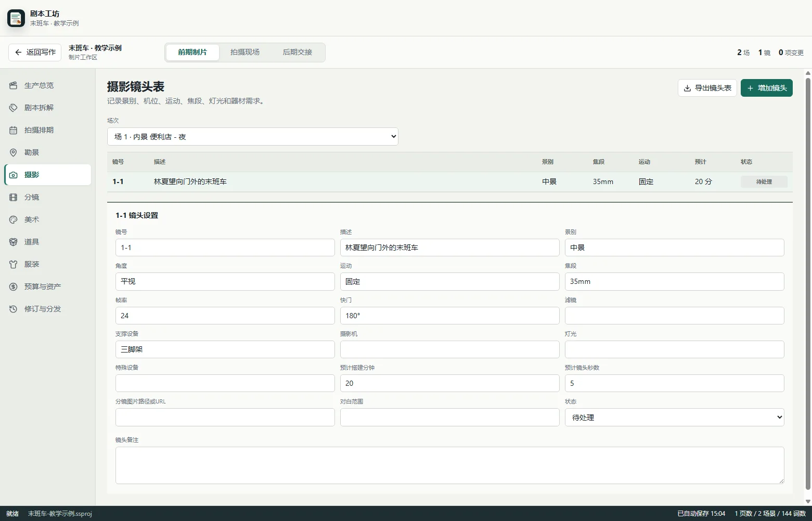This screenshot has width=812, height=521.
Task: Open 勘景 location pin icon in sidebar
Action: point(14,152)
